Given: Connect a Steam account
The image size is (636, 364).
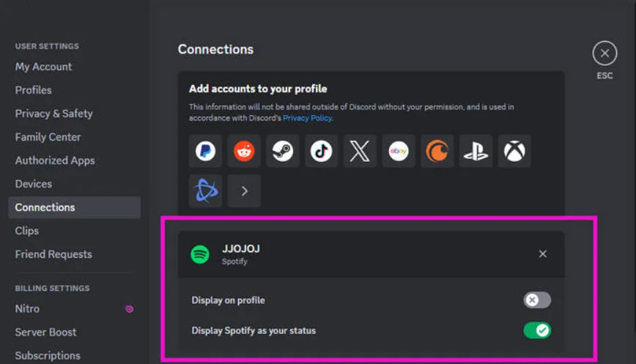Looking at the screenshot, I should click(282, 151).
